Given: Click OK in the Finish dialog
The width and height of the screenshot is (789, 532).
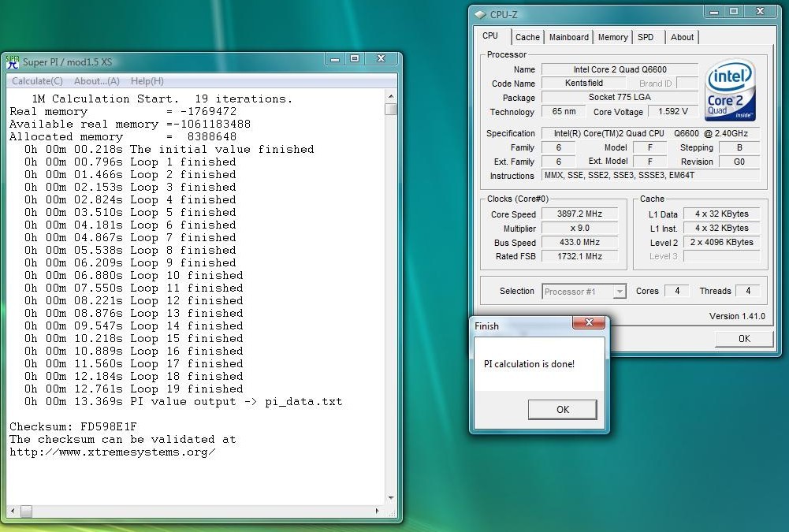Looking at the screenshot, I should coord(563,410).
